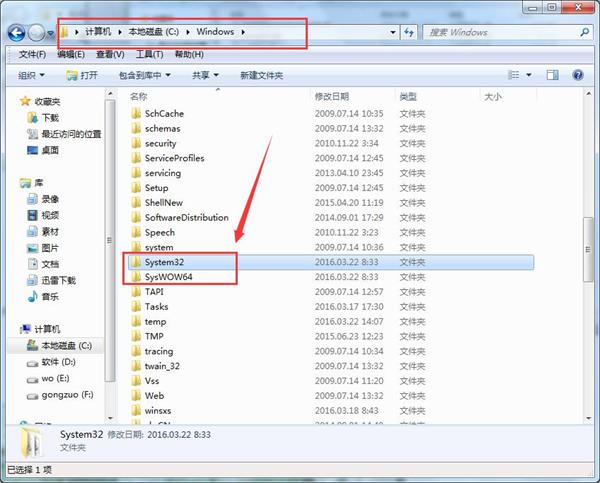Expand the 共享 dropdown in toolbar
This screenshot has width=600, height=483.
click(x=205, y=75)
